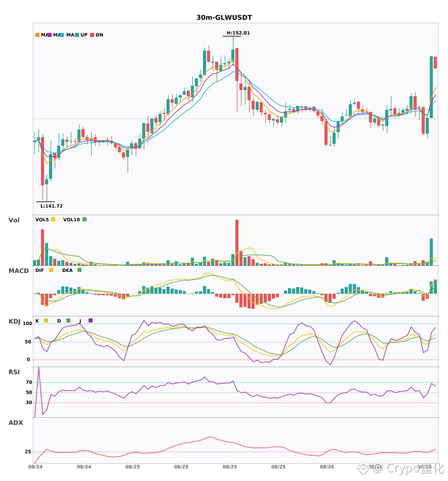The height and width of the screenshot is (481, 448).
Task: Click the green D legend swatch
Action: coord(68,320)
